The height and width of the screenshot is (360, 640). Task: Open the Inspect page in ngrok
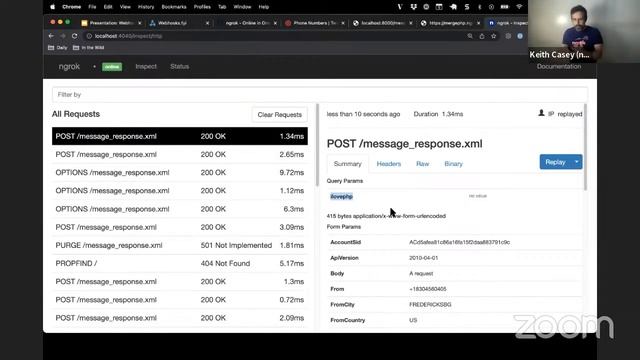point(146,67)
